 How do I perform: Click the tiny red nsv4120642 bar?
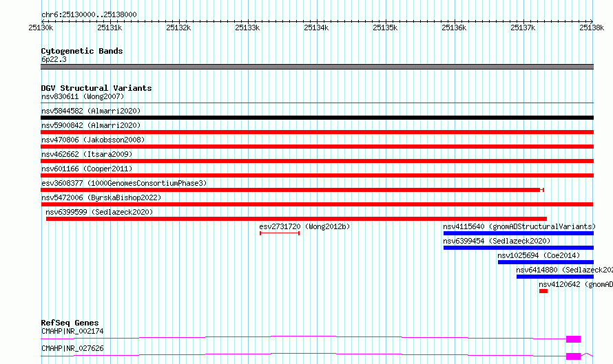click(543, 291)
